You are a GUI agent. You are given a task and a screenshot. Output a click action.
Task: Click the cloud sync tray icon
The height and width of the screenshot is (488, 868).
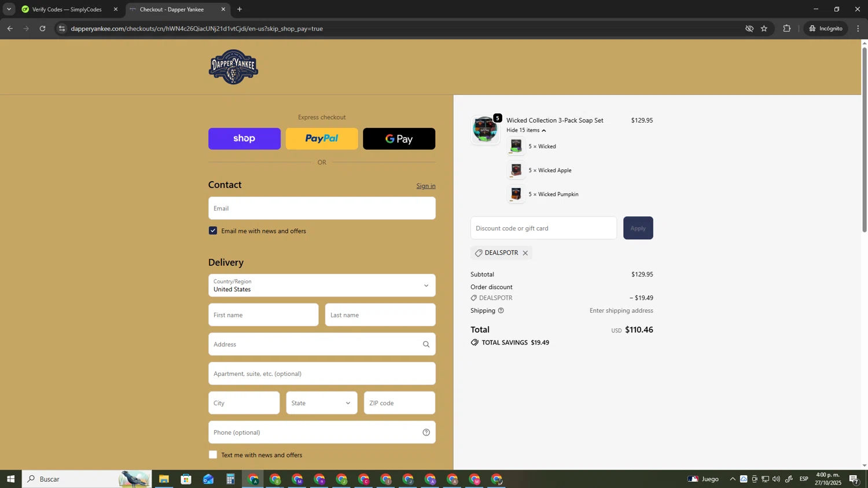(744, 479)
